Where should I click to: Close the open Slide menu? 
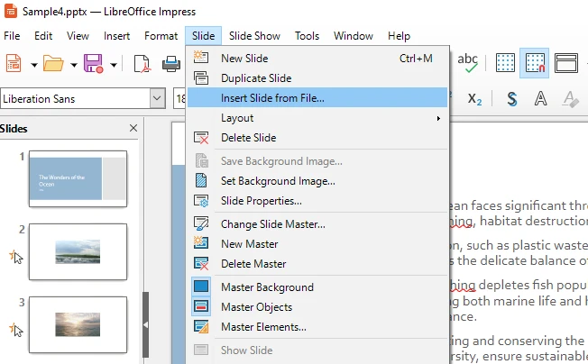pos(203,36)
